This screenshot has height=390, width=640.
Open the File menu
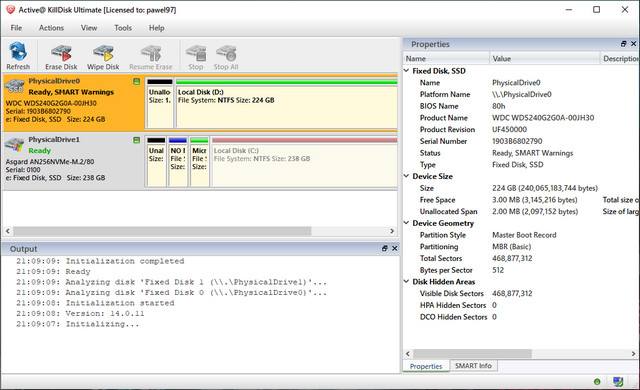coord(16,28)
